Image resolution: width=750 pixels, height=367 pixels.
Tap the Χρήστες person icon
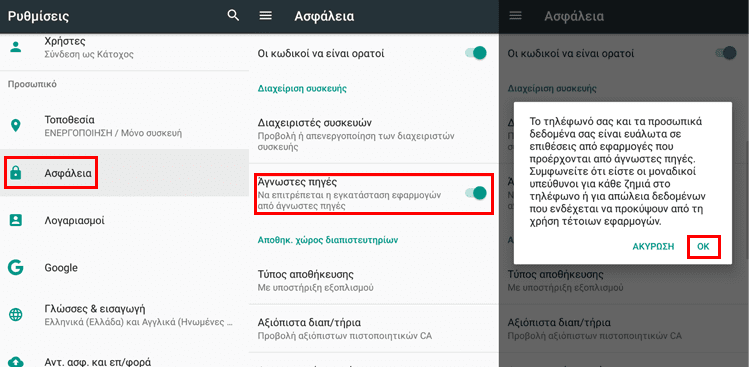[16, 47]
